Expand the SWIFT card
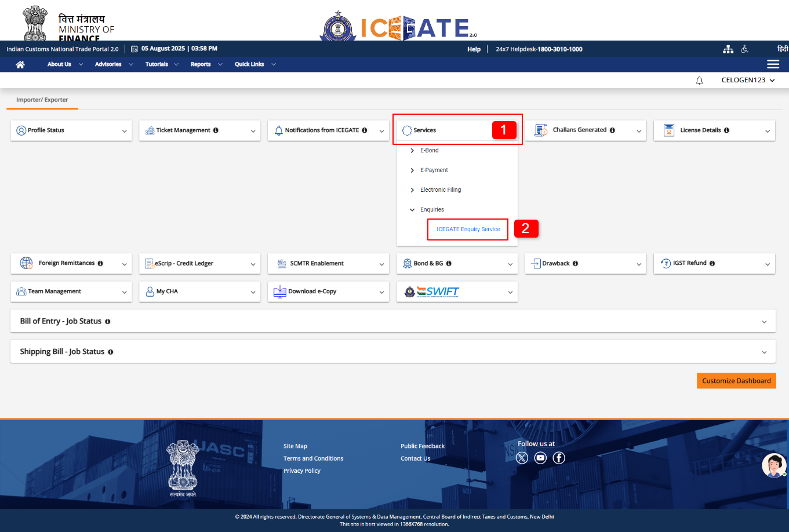The image size is (789, 532). 510,292
